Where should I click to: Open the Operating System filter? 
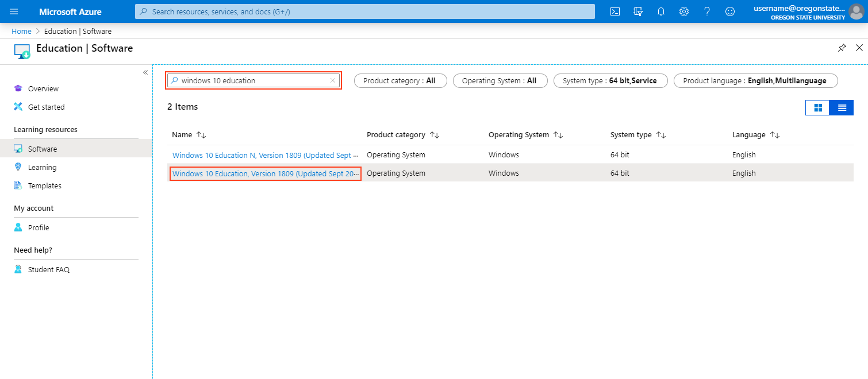[500, 80]
